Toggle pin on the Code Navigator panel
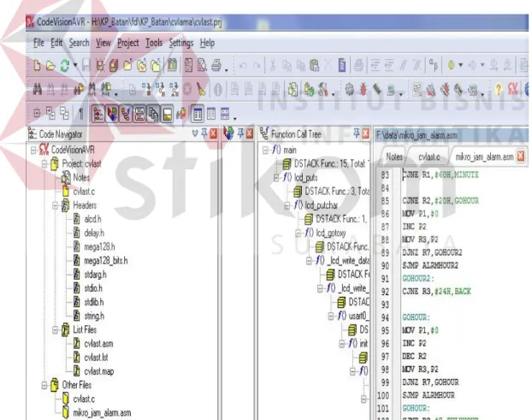This screenshot has width=532, height=420. (x=204, y=133)
